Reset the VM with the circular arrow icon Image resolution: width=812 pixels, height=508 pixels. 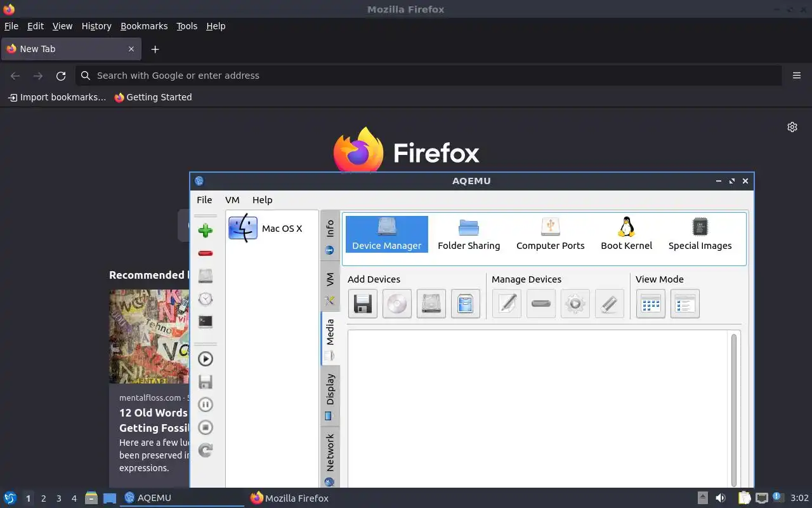click(x=205, y=450)
